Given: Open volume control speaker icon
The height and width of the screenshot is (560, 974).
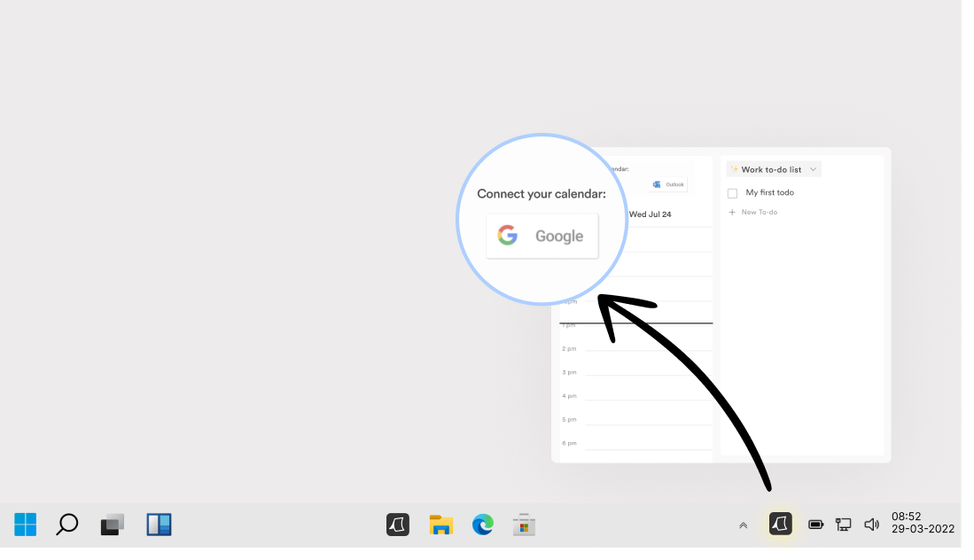Looking at the screenshot, I should click(x=871, y=525).
